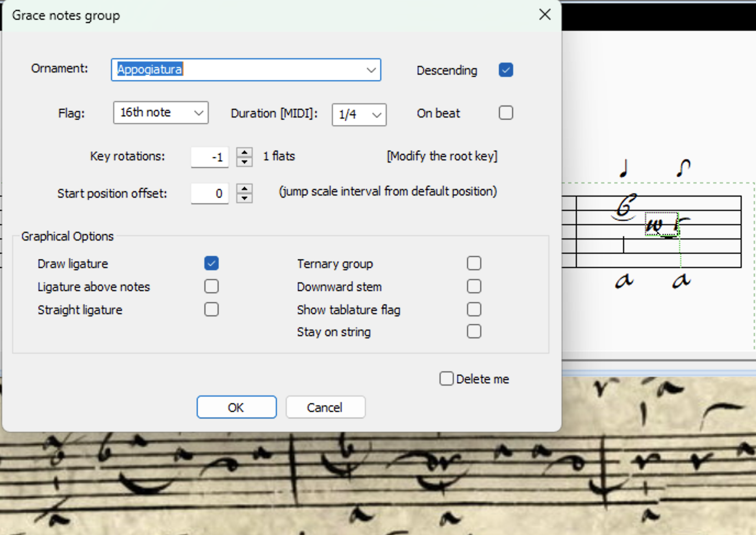Toggle the Downward stem option

tap(474, 287)
